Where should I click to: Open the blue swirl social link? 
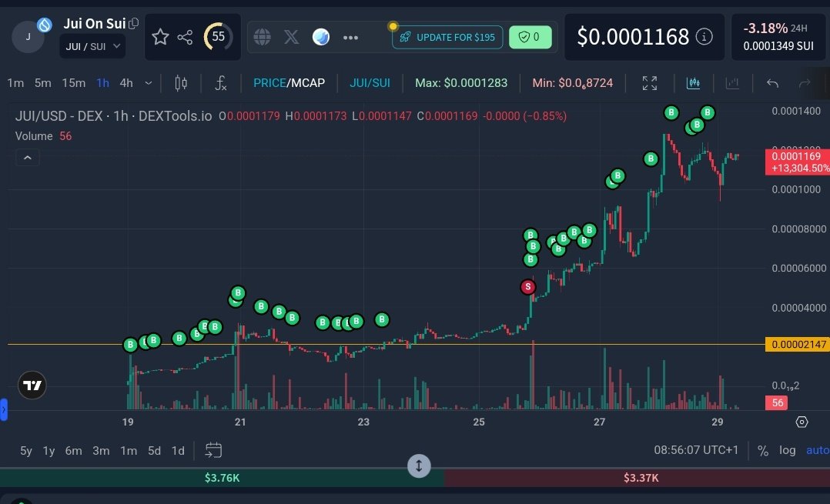point(321,37)
